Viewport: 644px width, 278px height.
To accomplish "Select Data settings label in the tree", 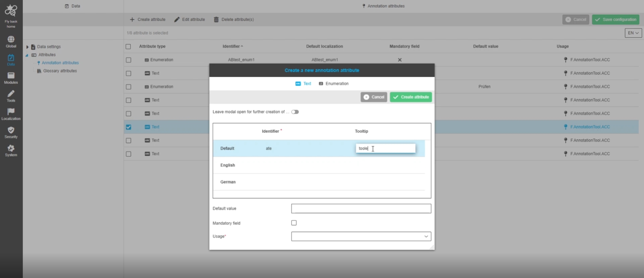I will pos(49,47).
